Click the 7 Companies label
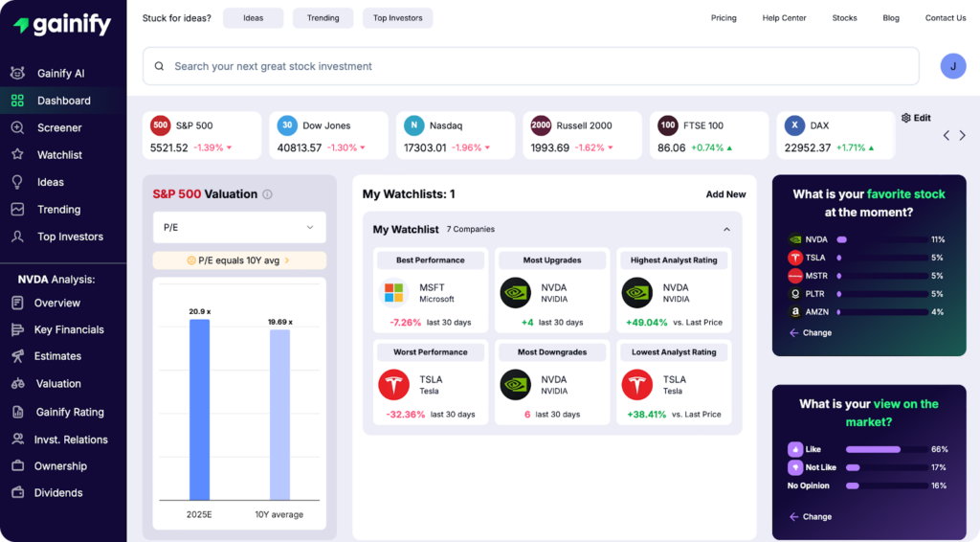 (x=470, y=230)
